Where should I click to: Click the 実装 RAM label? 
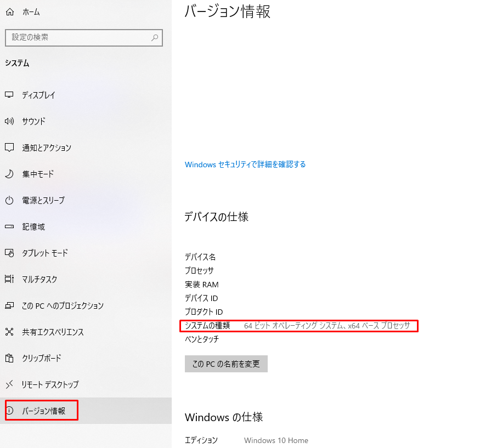point(201,285)
